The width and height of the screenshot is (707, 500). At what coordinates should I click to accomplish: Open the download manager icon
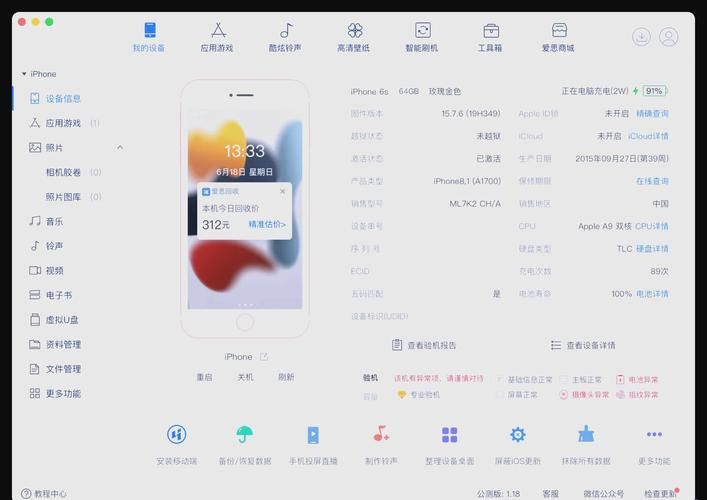641,37
